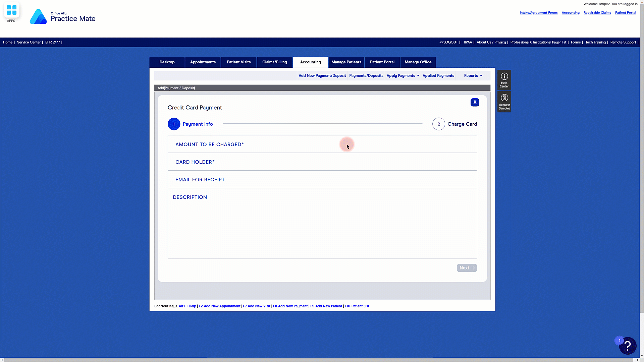Open the question mark help chat bubble
The width and height of the screenshot is (644, 362).
point(628,346)
